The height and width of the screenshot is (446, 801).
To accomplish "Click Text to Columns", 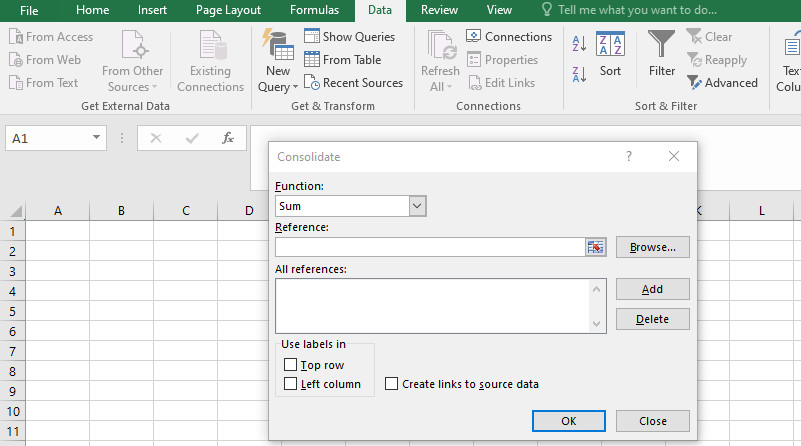I will pyautogui.click(x=790, y=61).
